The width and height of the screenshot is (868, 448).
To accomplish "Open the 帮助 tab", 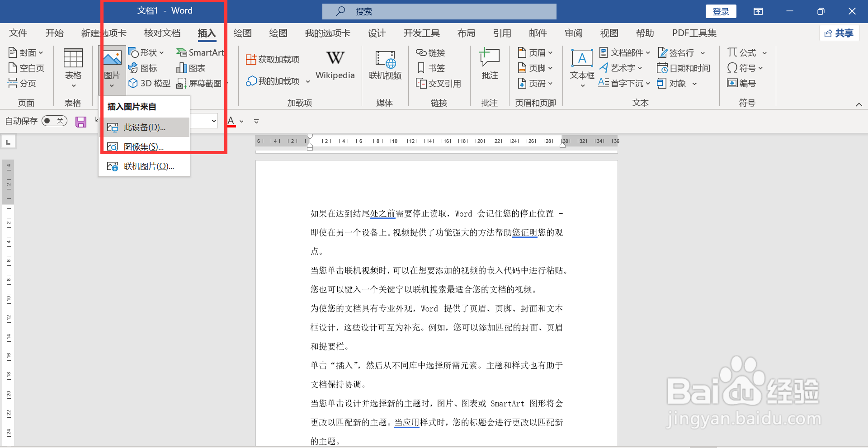I will (x=645, y=33).
